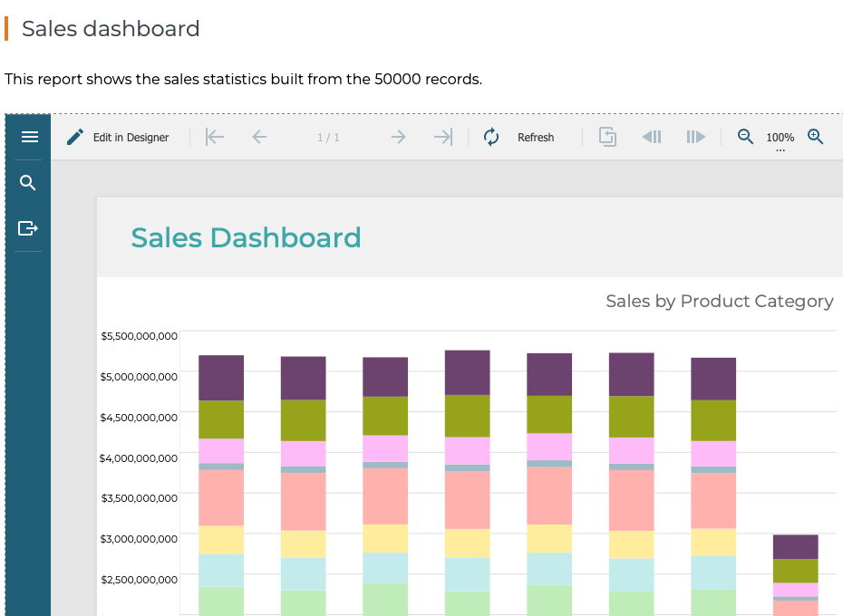
Task: Toggle the history parent report button
Action: [607, 137]
